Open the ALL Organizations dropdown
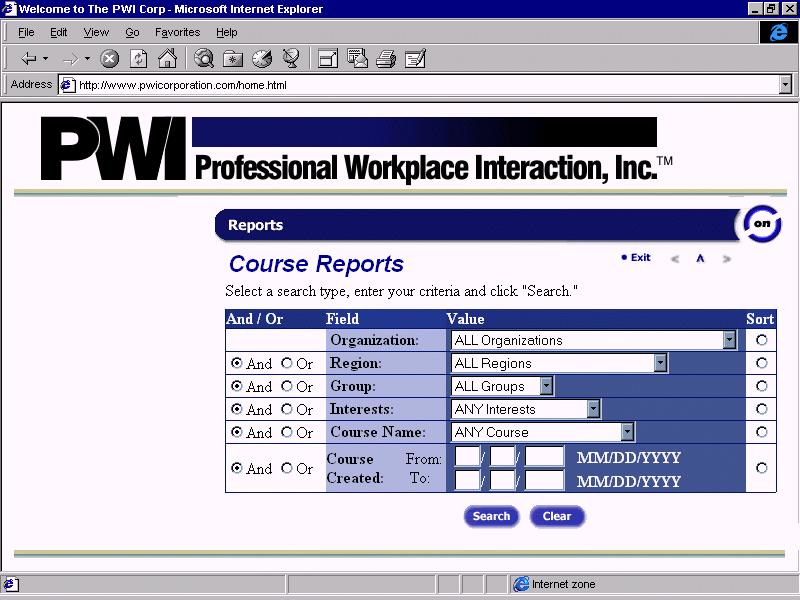Viewport: 800px width, 600px height. coord(729,341)
